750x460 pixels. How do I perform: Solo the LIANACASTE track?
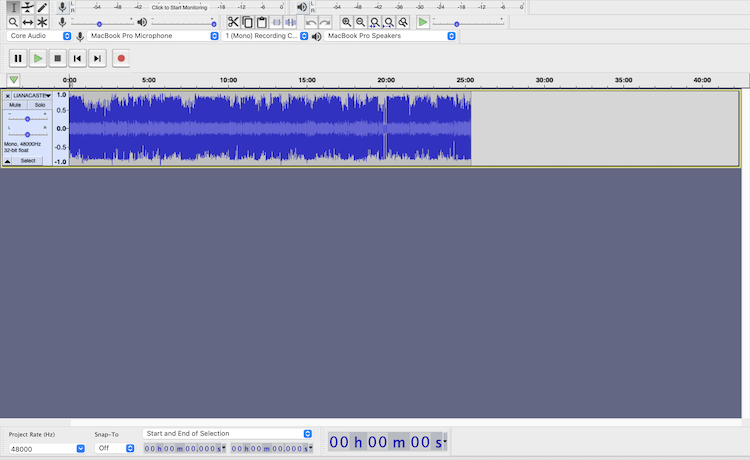pos(40,105)
